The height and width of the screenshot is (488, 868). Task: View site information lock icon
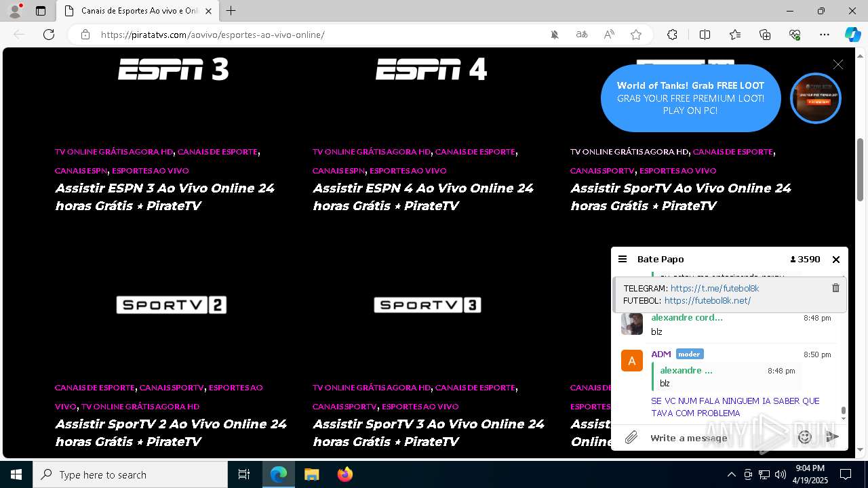coord(85,35)
